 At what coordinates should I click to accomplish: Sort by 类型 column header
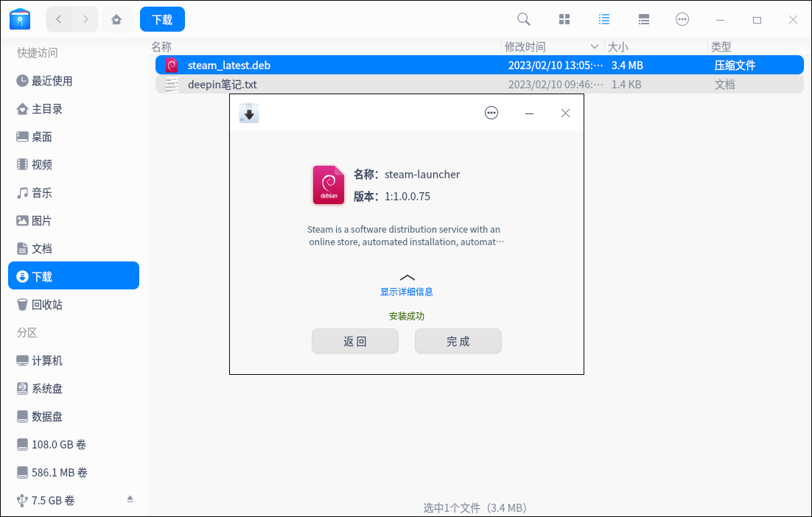721,47
